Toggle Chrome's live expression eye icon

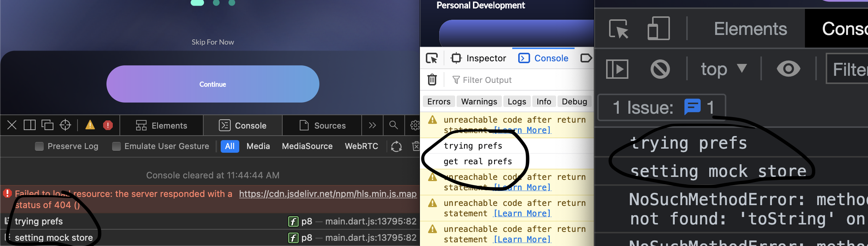pyautogui.click(x=788, y=69)
